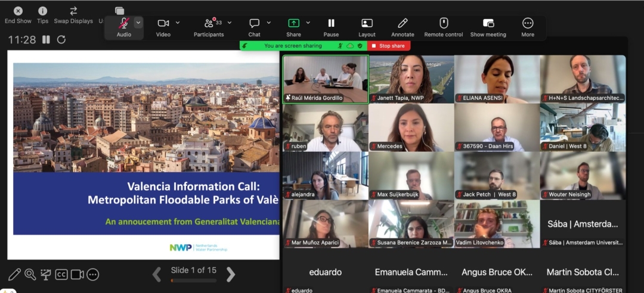Click the 11:28 elapsed time display
Image resolution: width=644 pixels, height=293 pixels.
[x=22, y=39]
